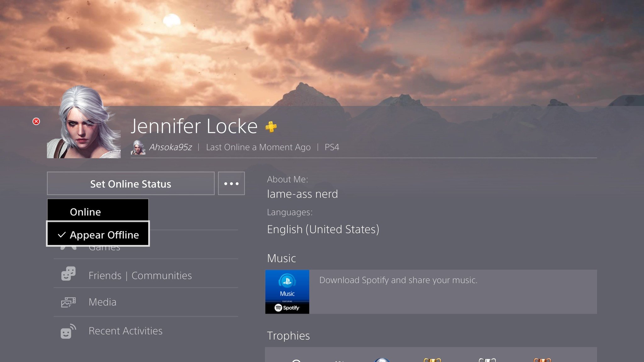644x362 pixels.
Task: Click Last Online a Moment Ago text
Action: click(258, 147)
